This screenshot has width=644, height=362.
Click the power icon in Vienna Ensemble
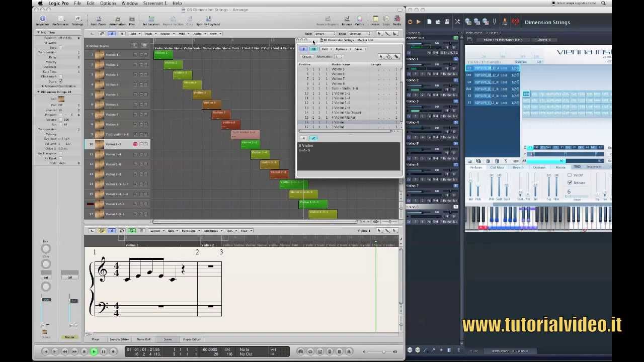410,22
